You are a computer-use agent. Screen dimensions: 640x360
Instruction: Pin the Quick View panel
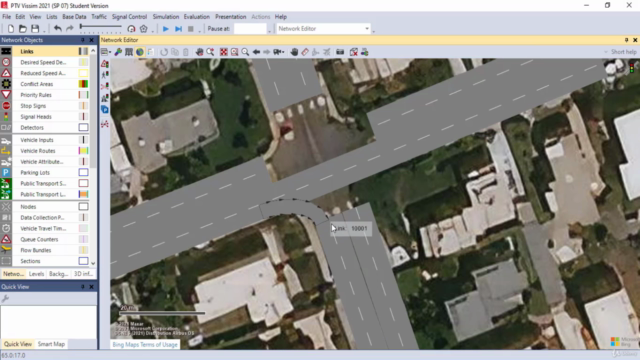(x=82, y=287)
